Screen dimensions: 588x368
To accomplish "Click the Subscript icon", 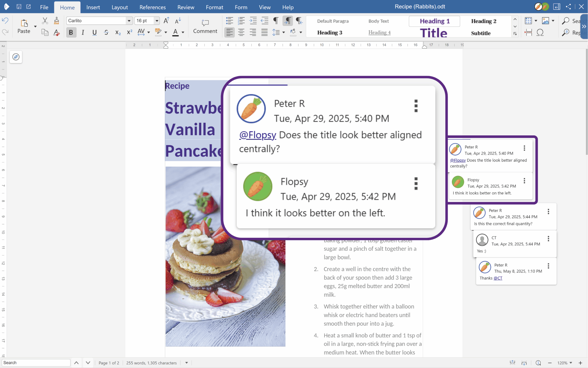I will 118,32.
